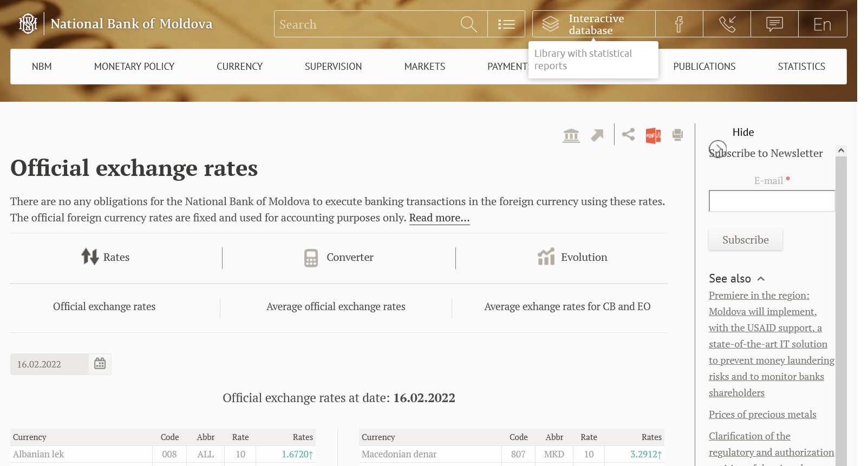This screenshot has height=466, width=868.
Task: Open the list menu icon beside search
Action: [506, 24]
